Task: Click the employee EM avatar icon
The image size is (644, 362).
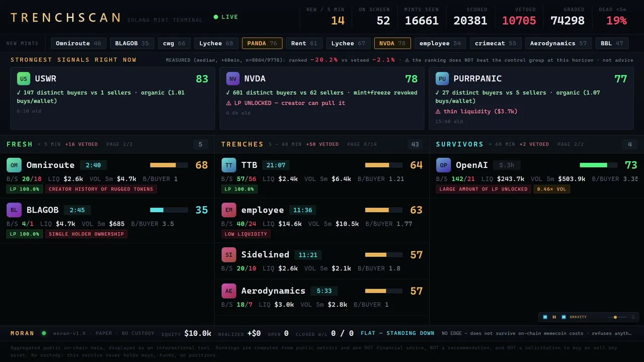Action: pyautogui.click(x=229, y=210)
